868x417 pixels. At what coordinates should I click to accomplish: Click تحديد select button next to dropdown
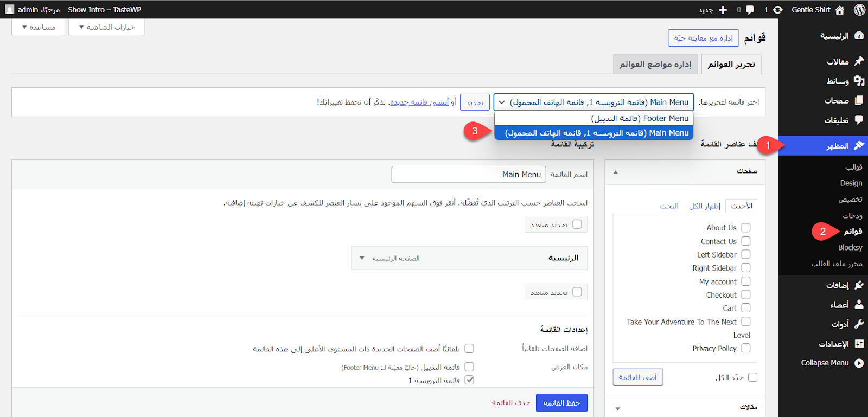click(475, 102)
